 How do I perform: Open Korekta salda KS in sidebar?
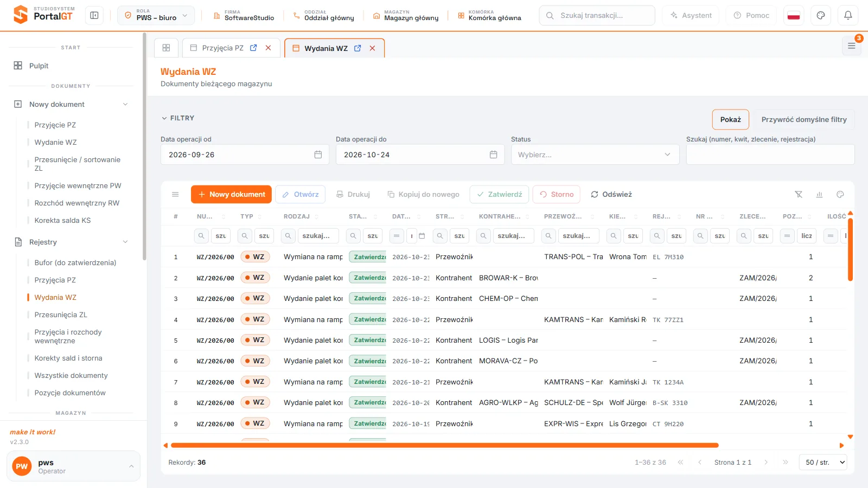click(x=62, y=220)
